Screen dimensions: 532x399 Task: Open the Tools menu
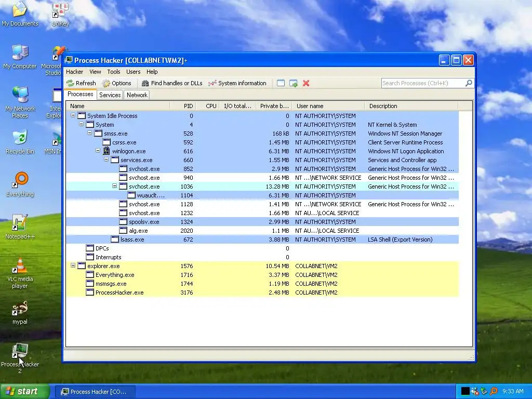pyautogui.click(x=114, y=72)
